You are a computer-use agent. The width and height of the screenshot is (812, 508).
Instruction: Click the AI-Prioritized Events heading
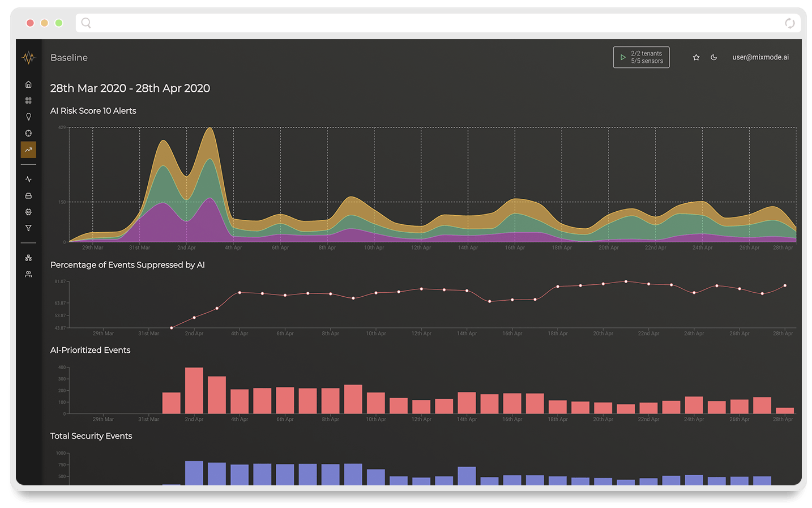tap(91, 351)
